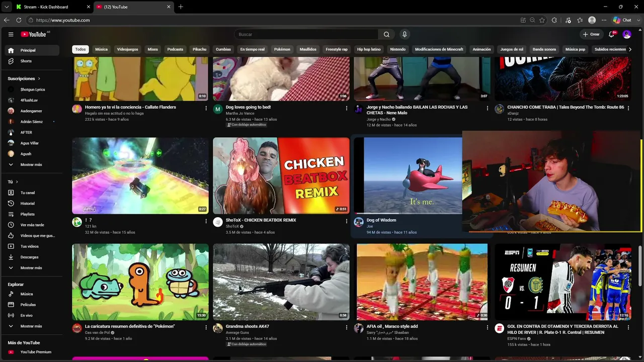The height and width of the screenshot is (362, 644).
Task: Open browser settings three-dots menu
Action: [603, 20]
